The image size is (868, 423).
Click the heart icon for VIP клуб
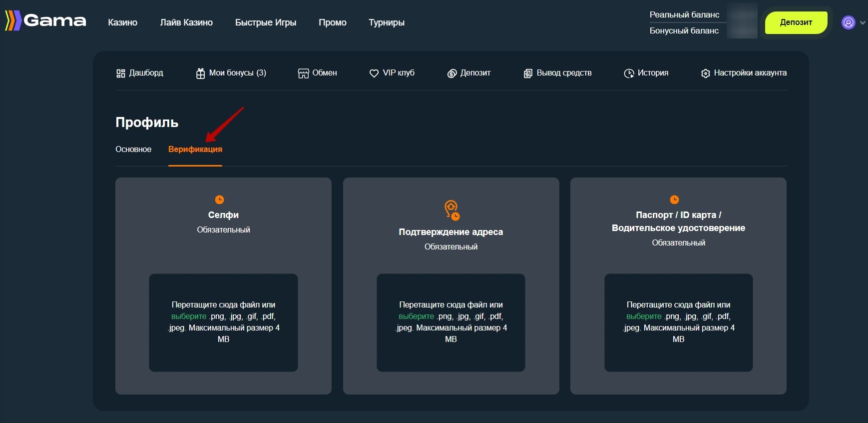[374, 73]
